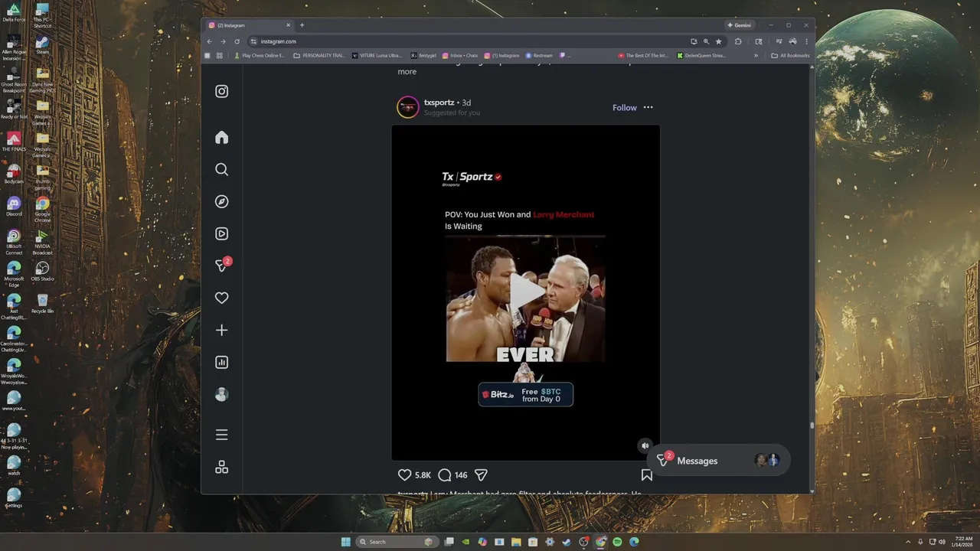
Task: Close the Instagram tab
Action: pos(288,25)
